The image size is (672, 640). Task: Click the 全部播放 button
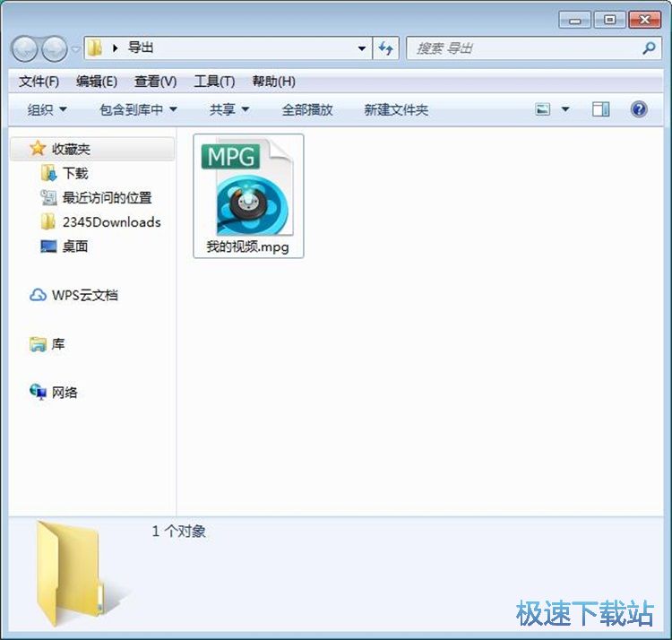pyautogui.click(x=307, y=109)
